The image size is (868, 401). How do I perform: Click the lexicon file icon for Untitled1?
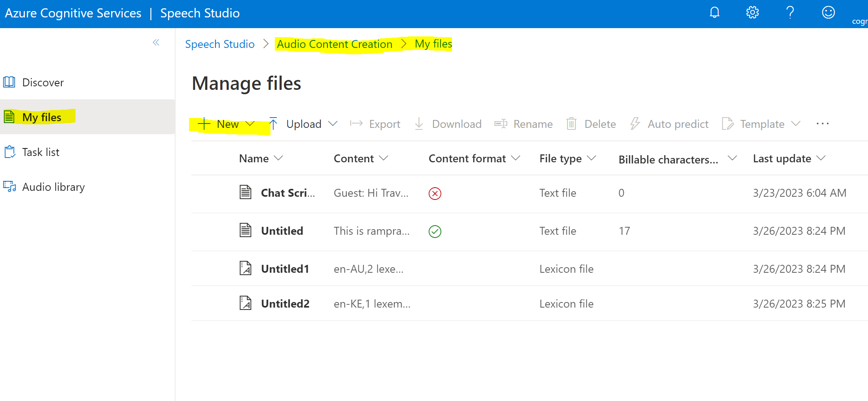(x=246, y=268)
